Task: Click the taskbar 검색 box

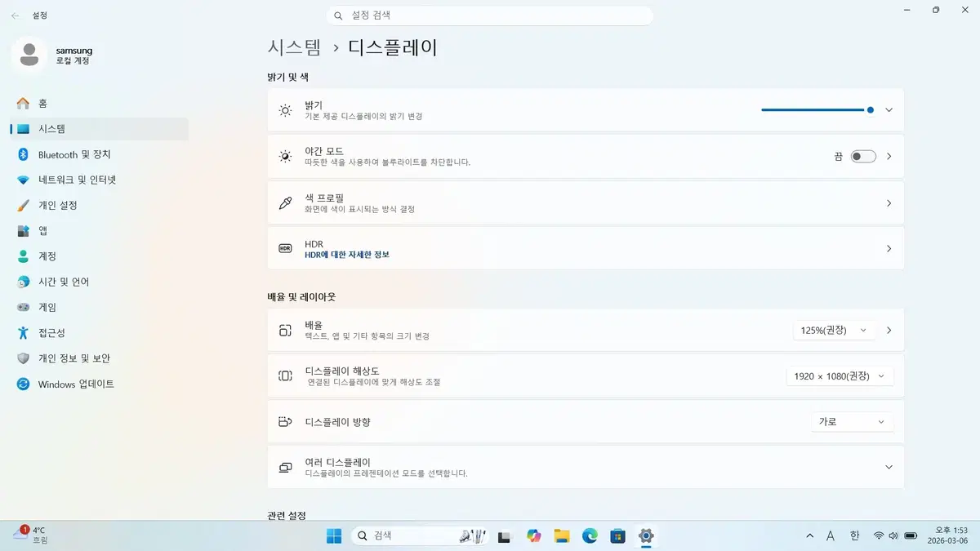Action: coord(421,535)
